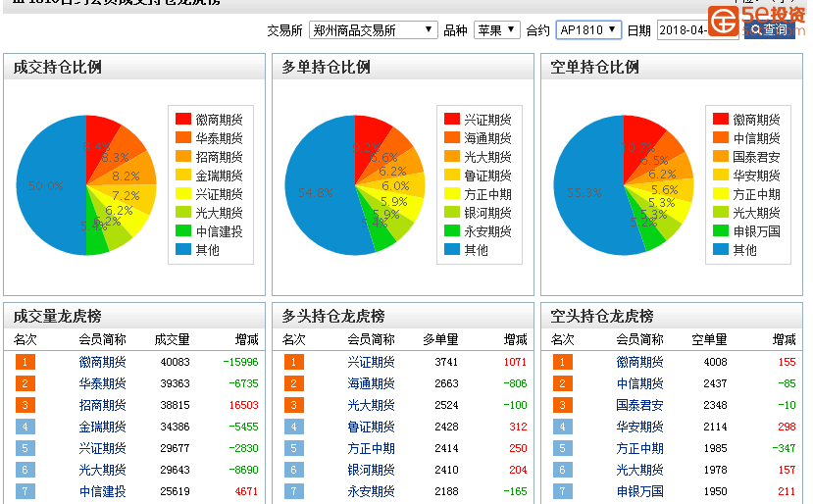Click the 查询 search button
This screenshot has height=504, width=813.
point(770,30)
